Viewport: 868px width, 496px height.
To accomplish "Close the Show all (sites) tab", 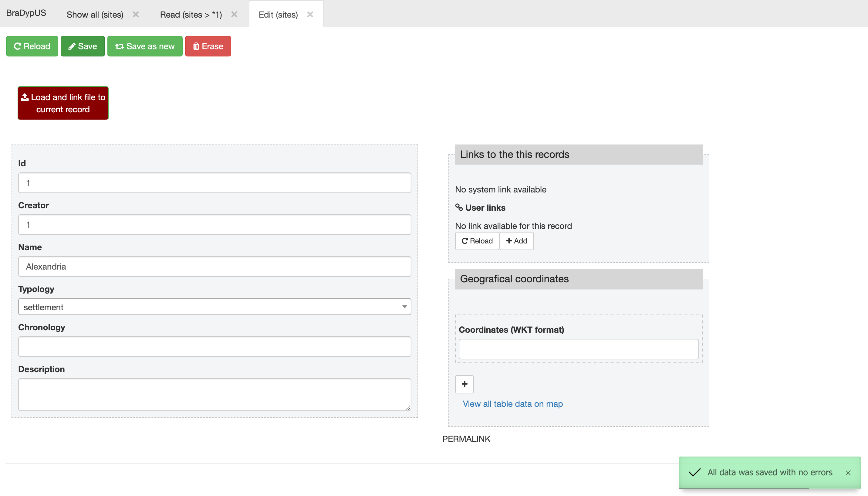I will click(136, 14).
